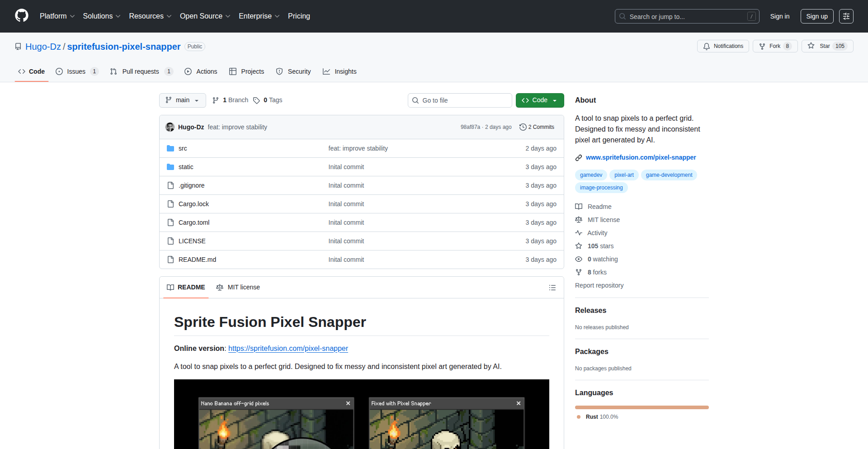
Task: Open the README.md file
Action: point(197,260)
